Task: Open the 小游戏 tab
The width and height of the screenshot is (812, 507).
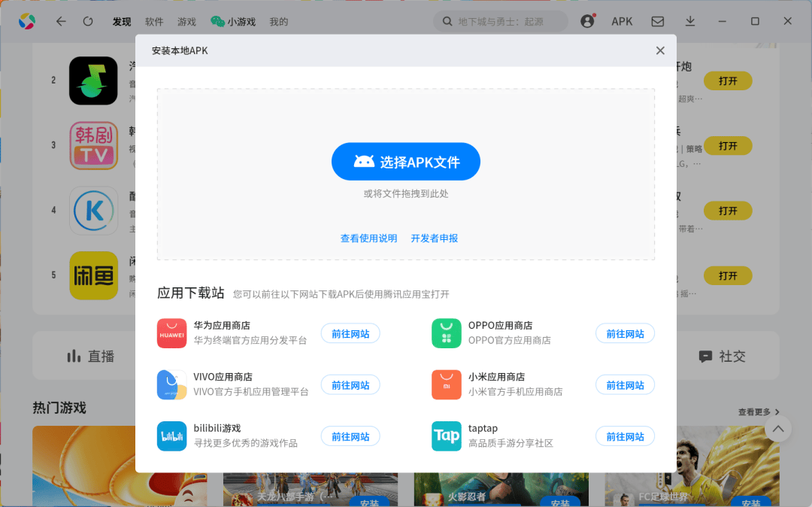Action: click(233, 22)
